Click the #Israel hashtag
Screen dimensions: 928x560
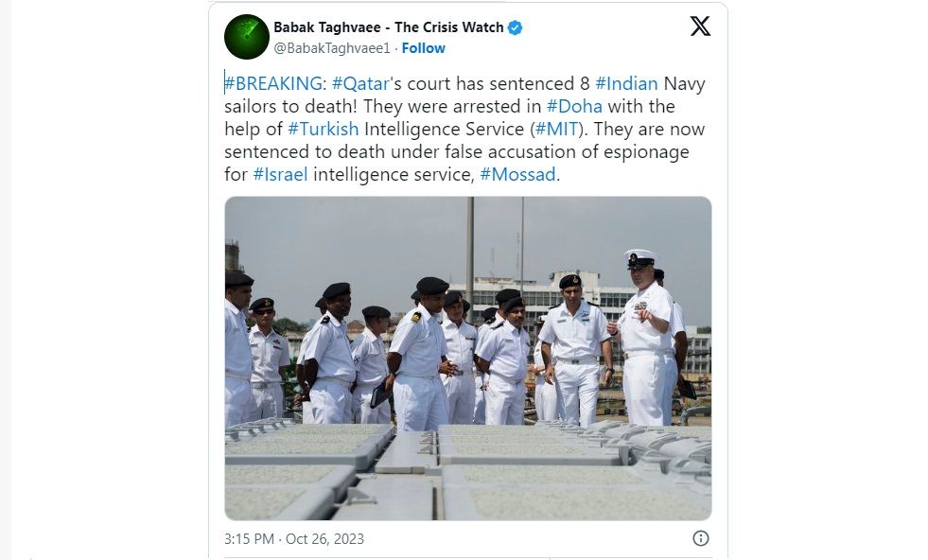tap(280, 174)
